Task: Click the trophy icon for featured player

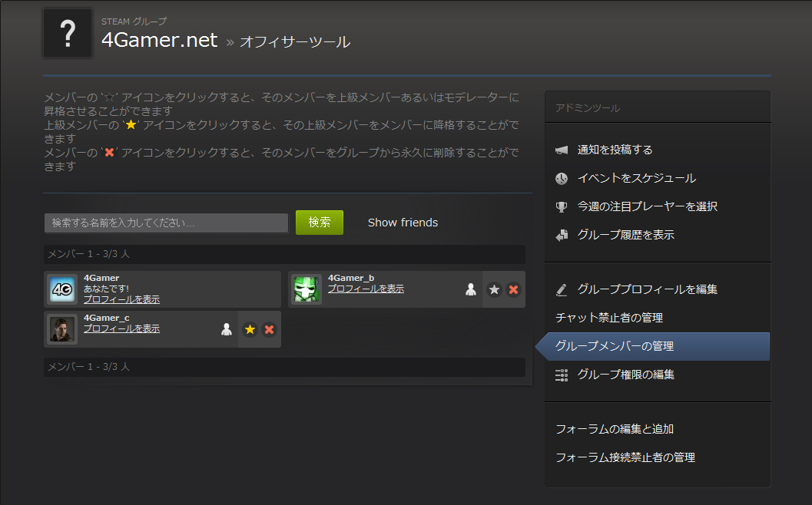Action: click(562, 207)
